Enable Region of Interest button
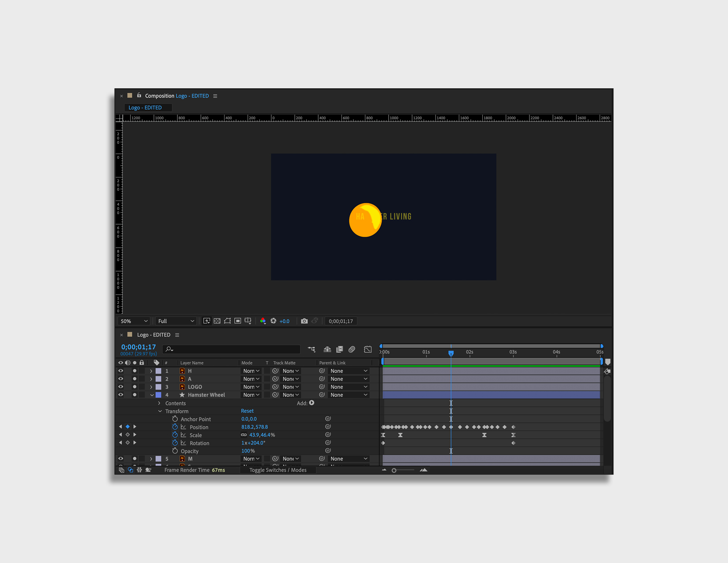Viewport: 728px width, 563px height. [238, 321]
